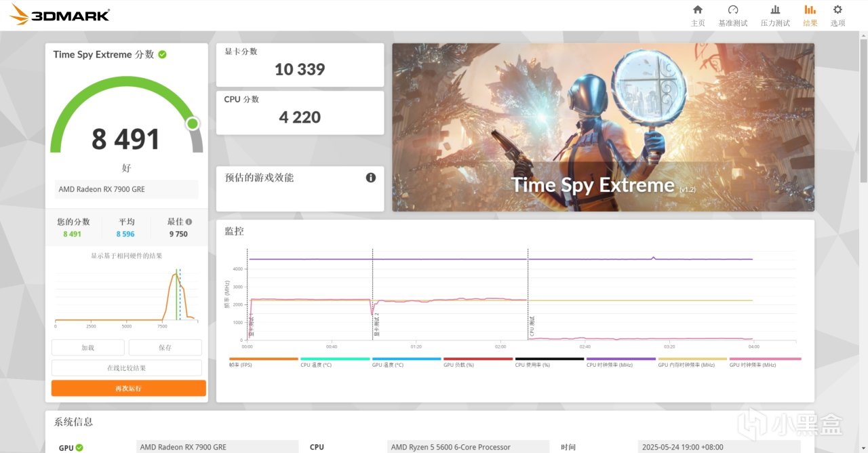Toggle the GPU 温度 legend entry
The height and width of the screenshot is (453, 868).
tap(407, 362)
